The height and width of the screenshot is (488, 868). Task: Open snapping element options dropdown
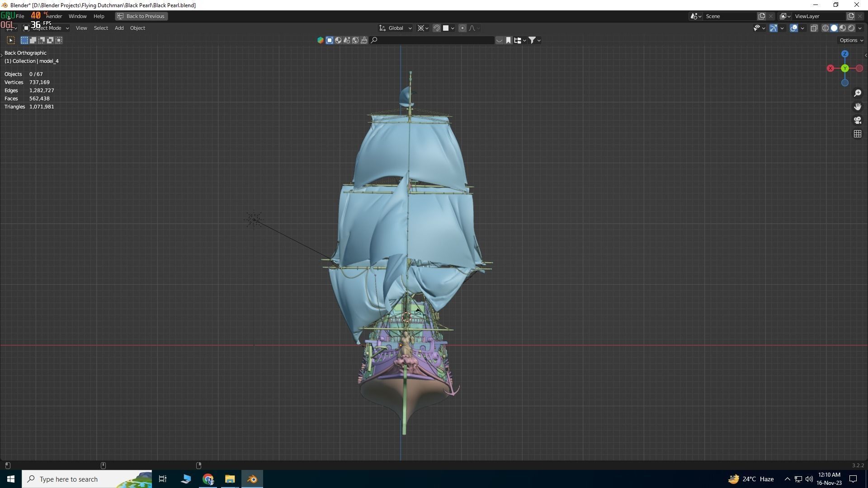(x=448, y=28)
